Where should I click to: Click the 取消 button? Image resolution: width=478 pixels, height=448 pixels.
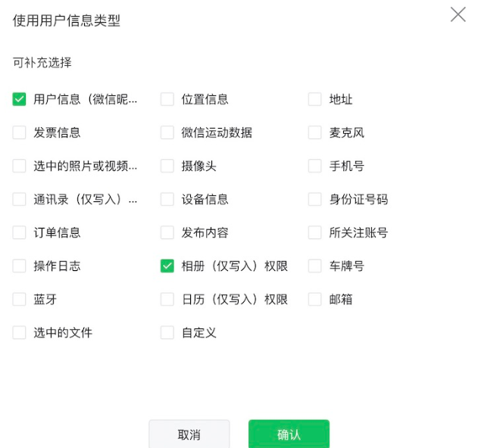(189, 434)
